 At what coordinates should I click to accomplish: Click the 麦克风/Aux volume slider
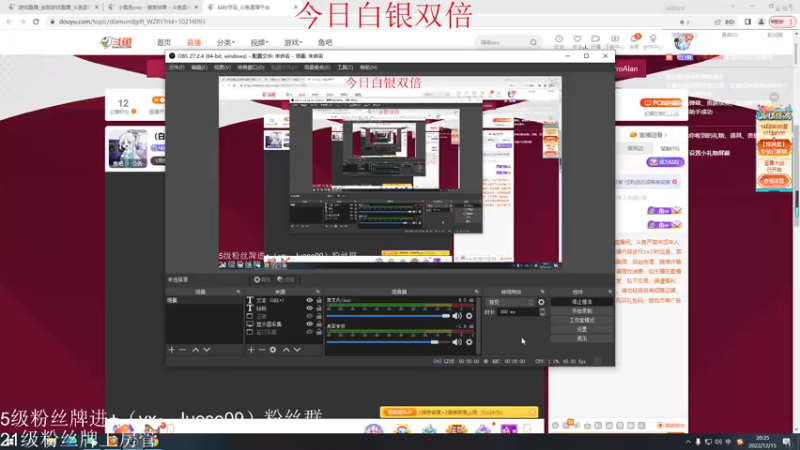tap(388, 316)
